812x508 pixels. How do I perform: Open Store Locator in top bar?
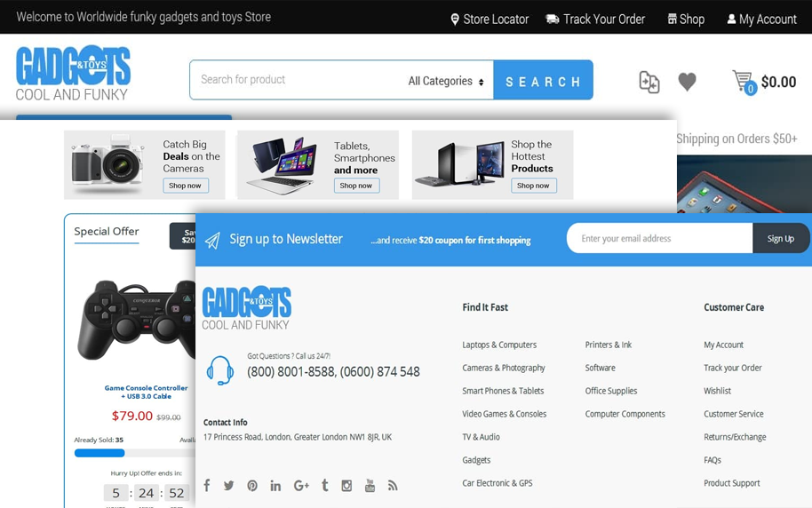point(490,19)
